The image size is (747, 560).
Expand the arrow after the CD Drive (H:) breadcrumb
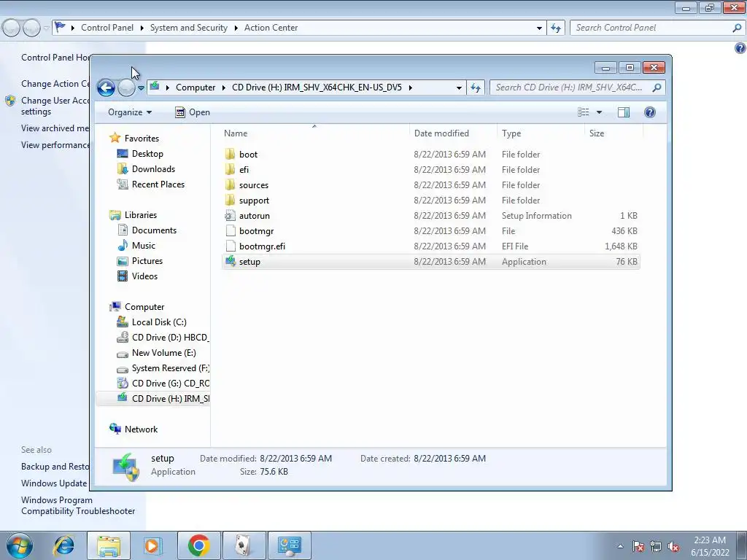point(410,87)
